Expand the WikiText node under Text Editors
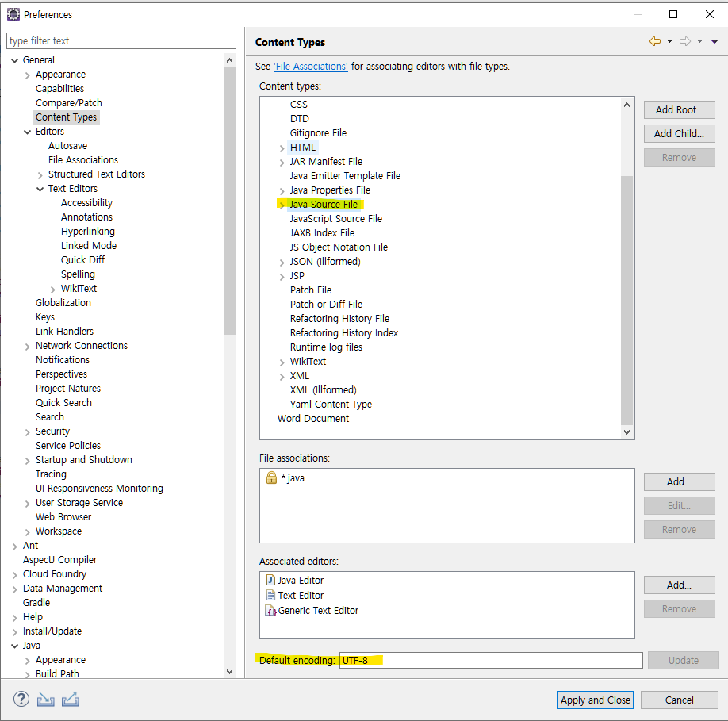Image resolution: width=728 pixels, height=721 pixels. point(52,290)
